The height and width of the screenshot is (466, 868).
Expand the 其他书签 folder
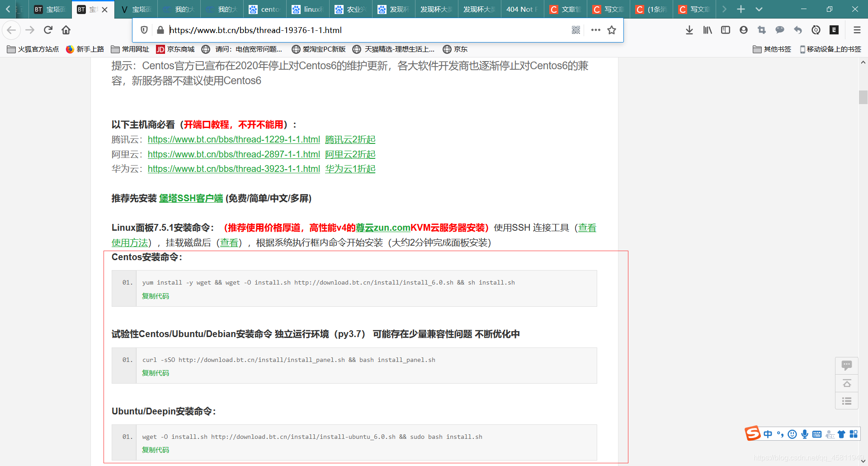[x=772, y=49]
